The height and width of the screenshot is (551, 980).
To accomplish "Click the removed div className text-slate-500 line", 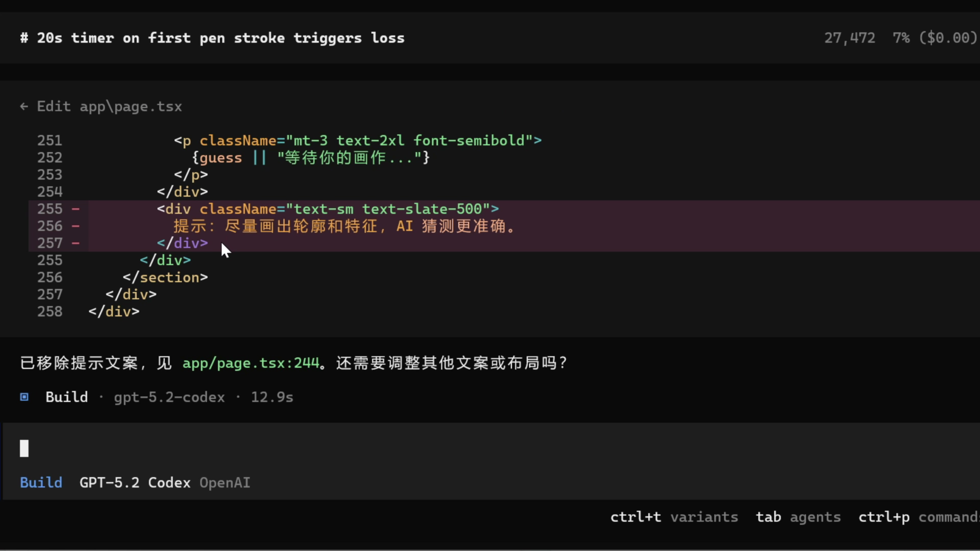I will click(x=327, y=209).
